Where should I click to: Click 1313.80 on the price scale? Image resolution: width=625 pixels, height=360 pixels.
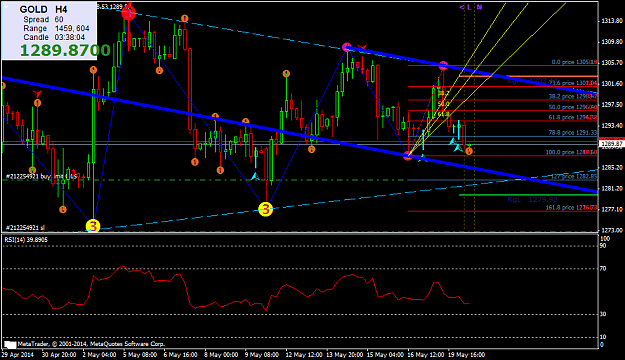pyautogui.click(x=611, y=21)
